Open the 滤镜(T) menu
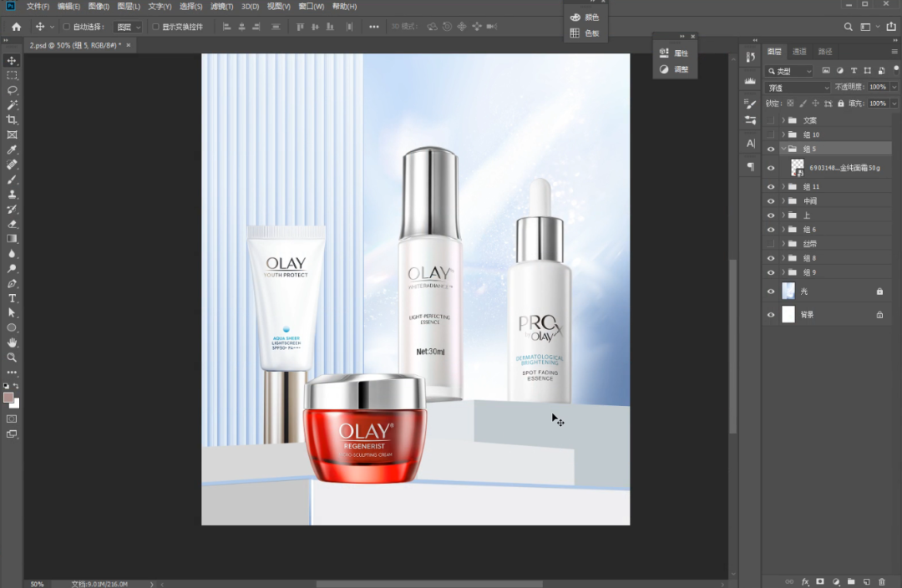The width and height of the screenshot is (902, 588). pos(222,7)
